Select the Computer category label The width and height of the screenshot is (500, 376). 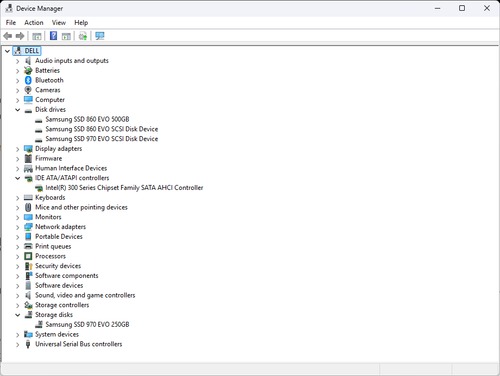pos(50,100)
